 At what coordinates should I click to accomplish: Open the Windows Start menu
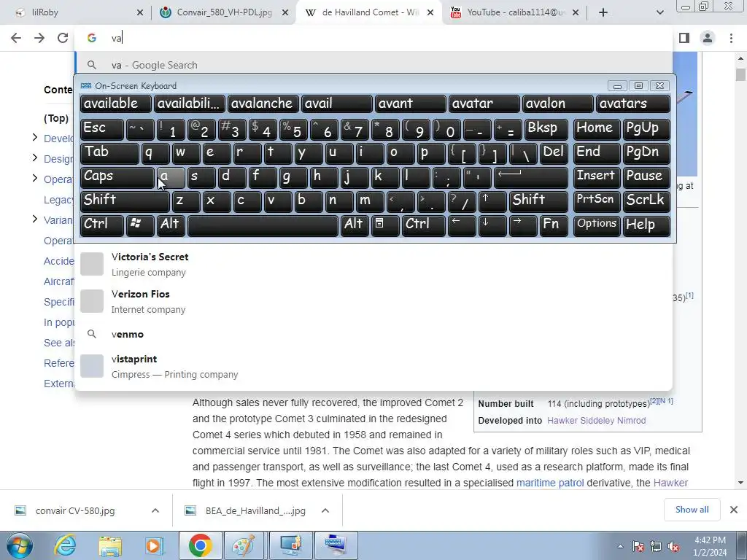click(19, 545)
